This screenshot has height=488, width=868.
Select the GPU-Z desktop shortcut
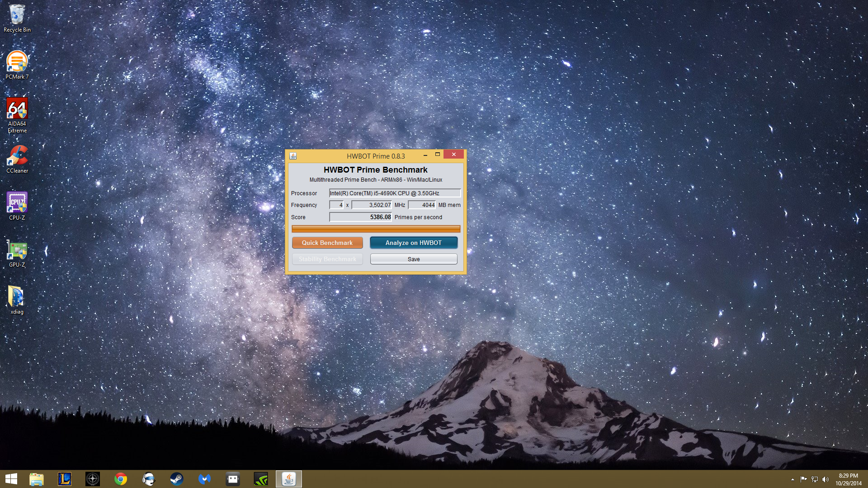[17, 253]
